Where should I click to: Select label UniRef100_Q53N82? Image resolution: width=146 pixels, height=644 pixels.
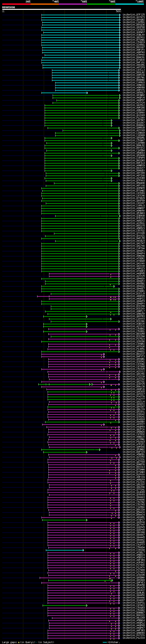pos(134,449)
